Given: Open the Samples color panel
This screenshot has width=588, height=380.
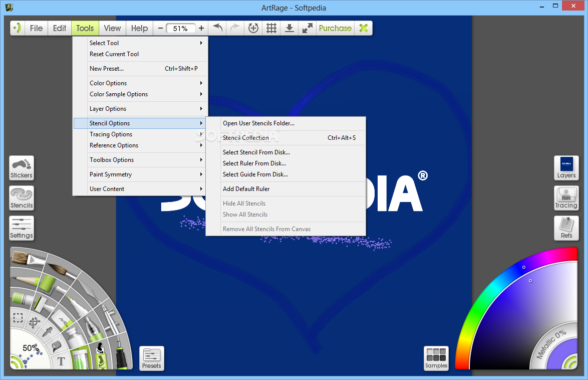Looking at the screenshot, I should tap(436, 358).
